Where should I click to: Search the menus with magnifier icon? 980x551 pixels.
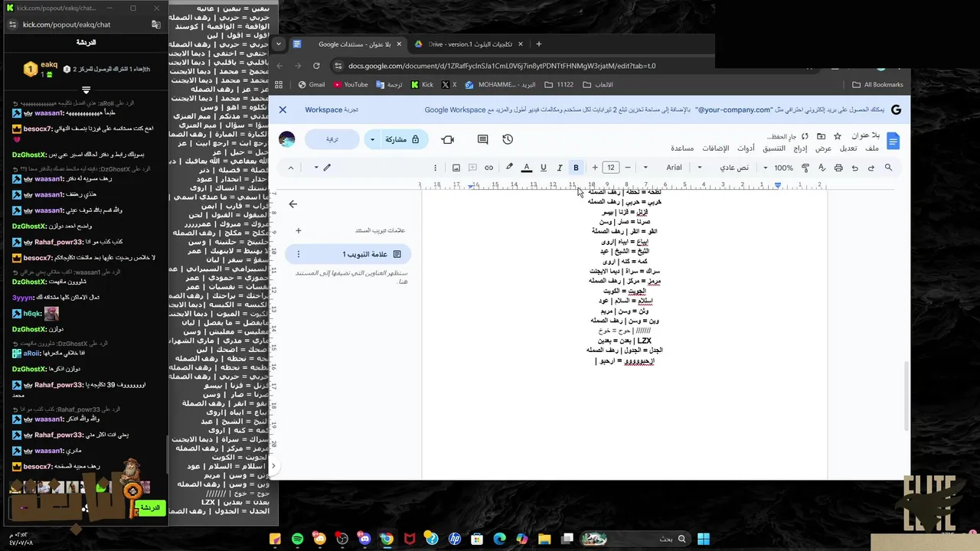[x=888, y=168]
